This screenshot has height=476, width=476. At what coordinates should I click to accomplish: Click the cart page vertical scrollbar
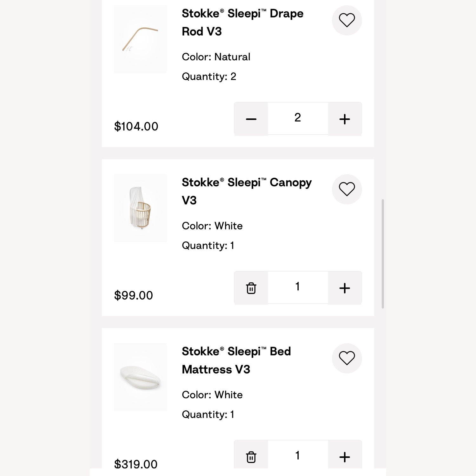(x=383, y=254)
